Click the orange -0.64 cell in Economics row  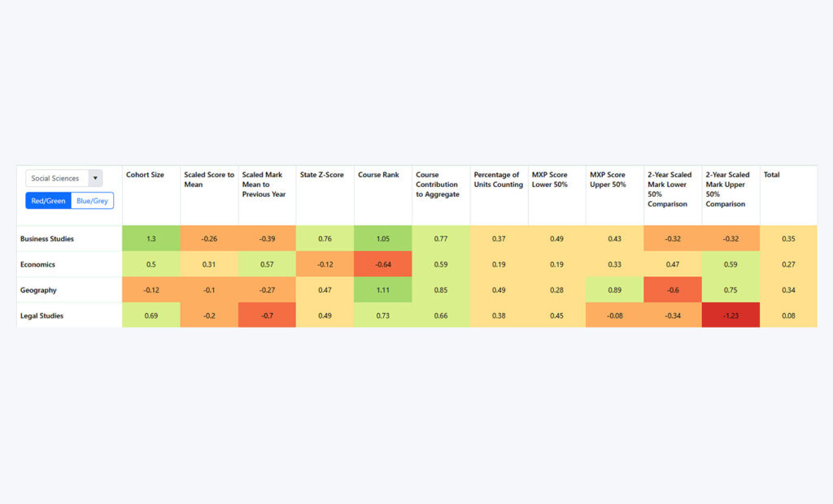click(382, 264)
